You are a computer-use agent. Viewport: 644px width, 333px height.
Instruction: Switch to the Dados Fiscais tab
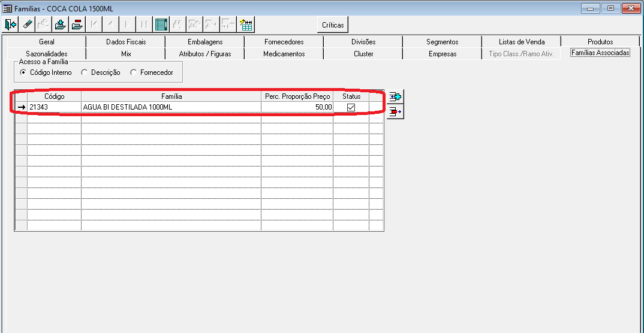(126, 42)
